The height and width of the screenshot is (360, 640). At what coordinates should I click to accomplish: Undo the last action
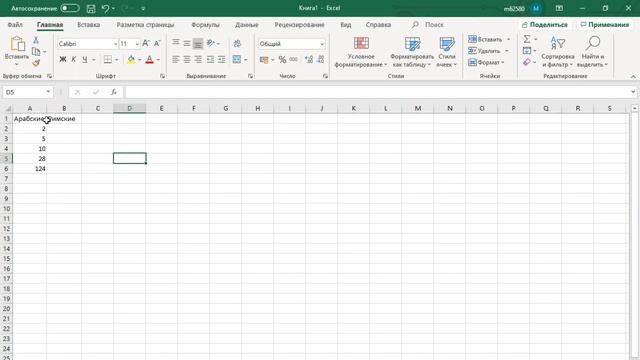(105, 8)
